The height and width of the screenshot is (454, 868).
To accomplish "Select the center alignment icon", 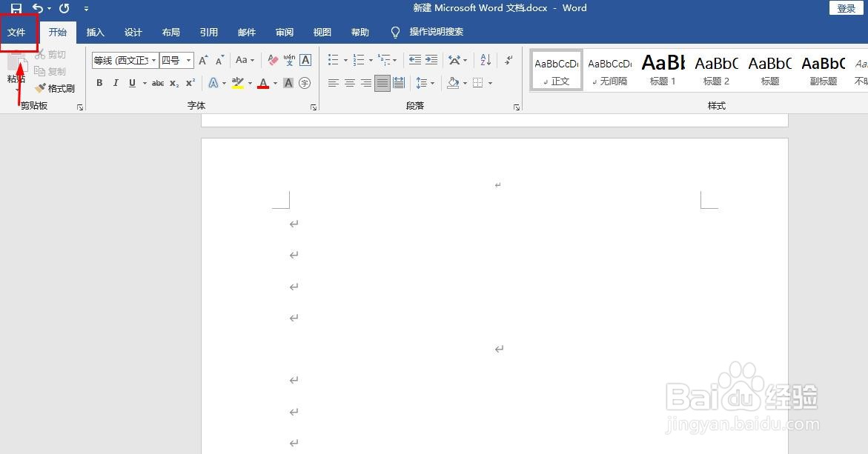I will (349, 83).
